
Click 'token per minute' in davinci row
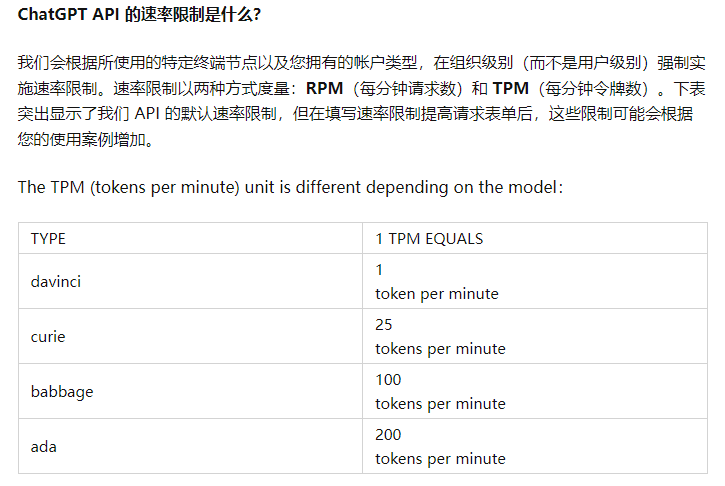(437, 294)
